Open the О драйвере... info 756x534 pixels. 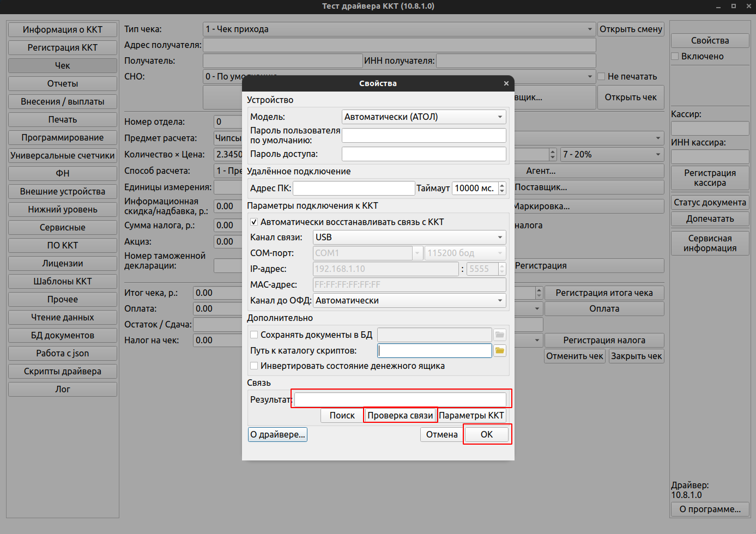pyautogui.click(x=277, y=434)
